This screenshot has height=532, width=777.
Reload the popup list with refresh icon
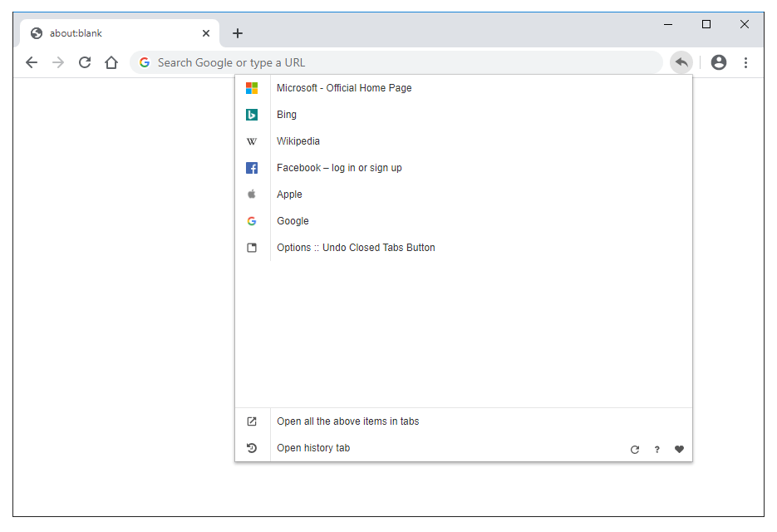635,450
